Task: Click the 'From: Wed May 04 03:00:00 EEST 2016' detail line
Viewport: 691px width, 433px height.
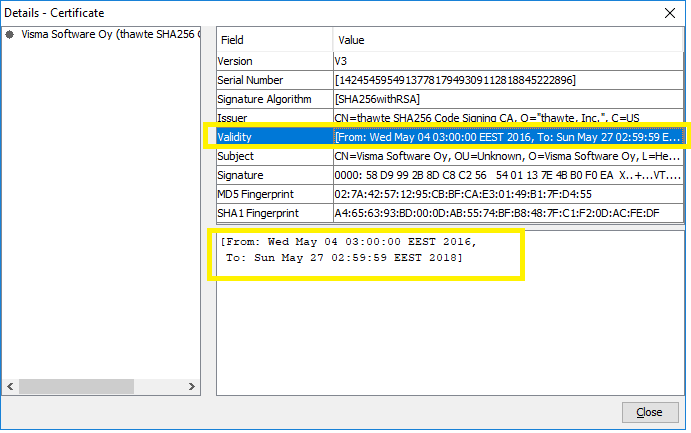Action: [x=348, y=242]
